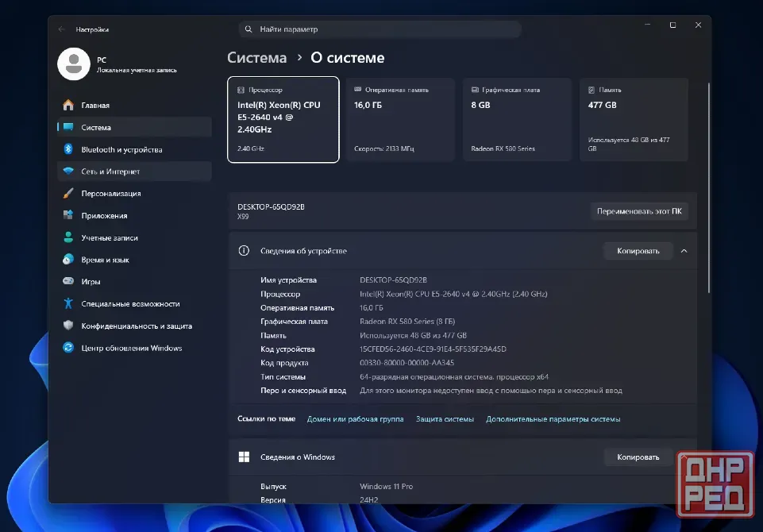Screen dimensions: 763x532
Task: Open the Bluetooth и устройства page
Action: tap(134, 149)
